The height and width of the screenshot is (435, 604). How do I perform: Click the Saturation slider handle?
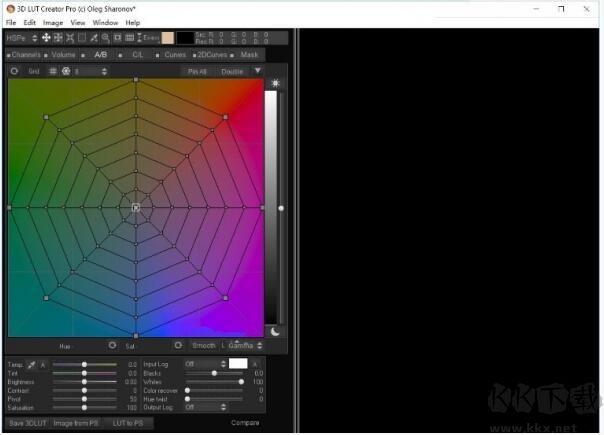coord(84,407)
